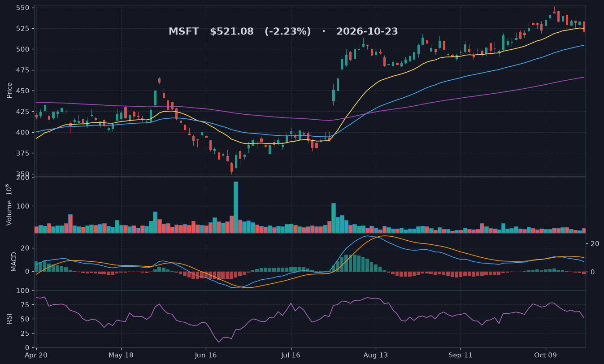Click the tallest volume bar in late June
This screenshot has width=604, height=364.
click(x=236, y=207)
